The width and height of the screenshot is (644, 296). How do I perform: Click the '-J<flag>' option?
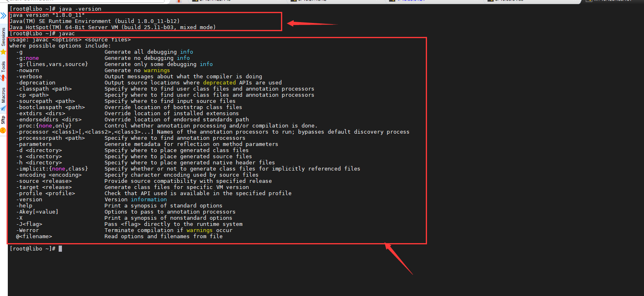pos(29,224)
